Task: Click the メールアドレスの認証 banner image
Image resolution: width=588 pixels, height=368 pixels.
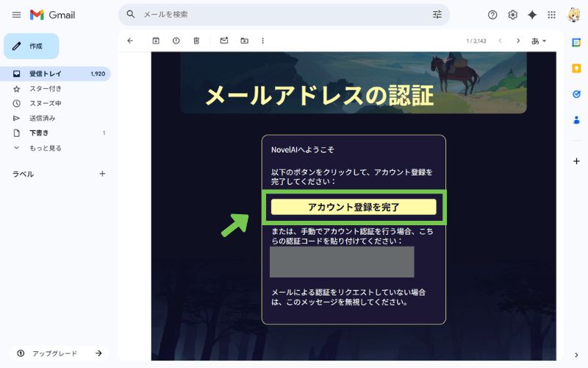Action: pos(354,82)
